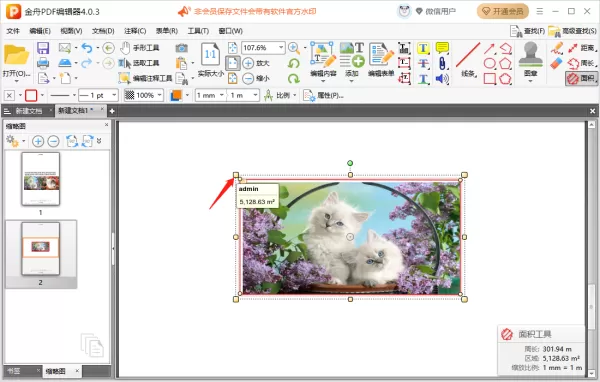Select the Sound speaker annotation tool

(x=442, y=78)
